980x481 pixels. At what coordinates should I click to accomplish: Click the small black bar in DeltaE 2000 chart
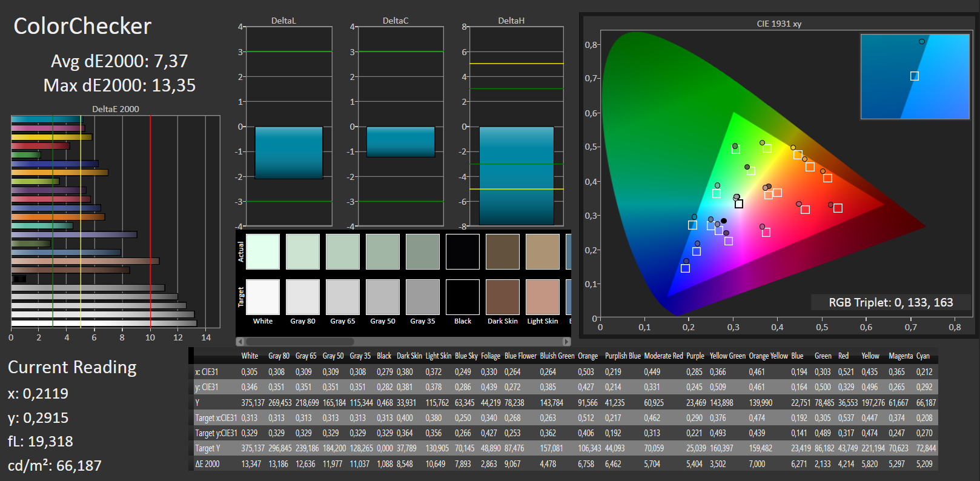tap(19, 279)
